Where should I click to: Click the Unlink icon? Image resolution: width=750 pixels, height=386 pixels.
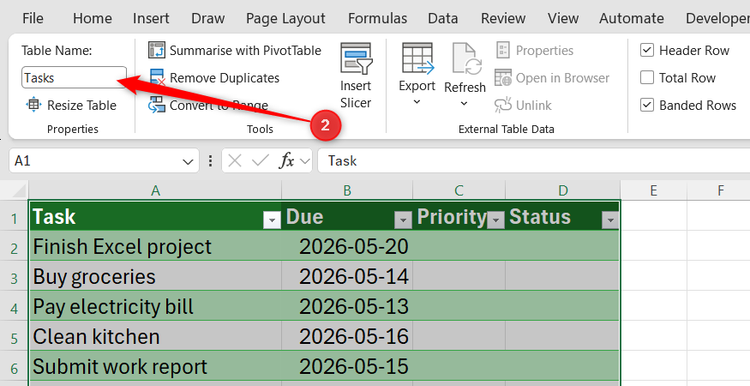[x=503, y=105]
